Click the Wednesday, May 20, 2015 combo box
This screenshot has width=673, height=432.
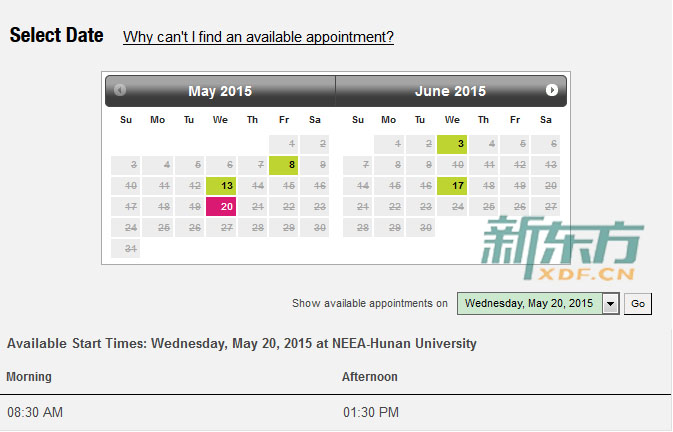[538, 304]
